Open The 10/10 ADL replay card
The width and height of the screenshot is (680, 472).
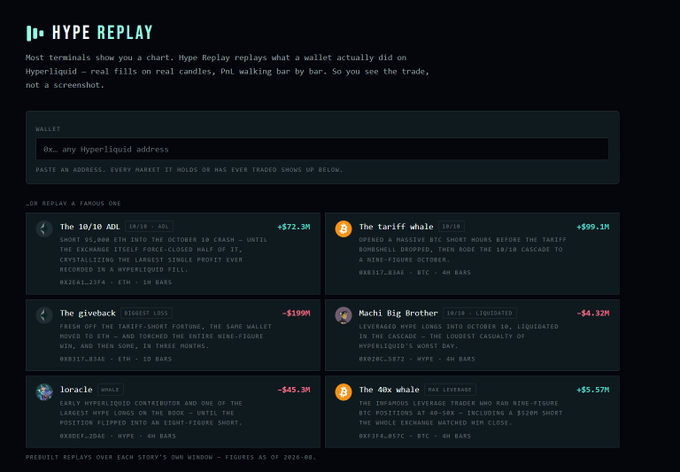[x=173, y=254]
